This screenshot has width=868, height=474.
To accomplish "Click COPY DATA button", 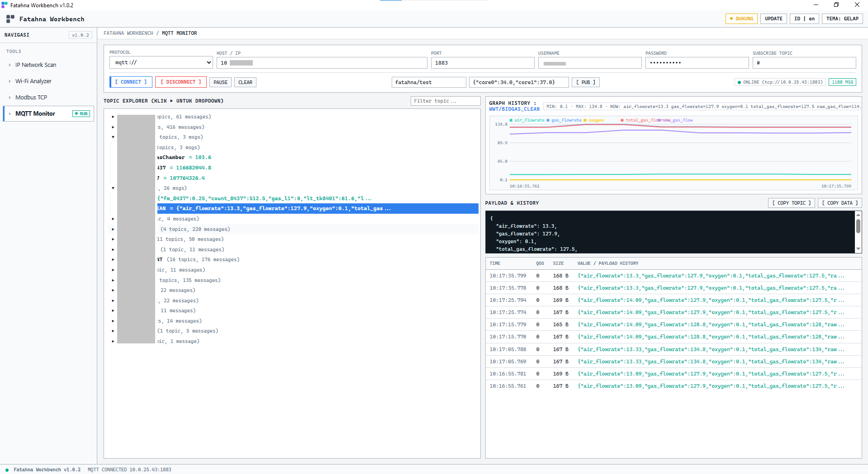I will [840, 203].
